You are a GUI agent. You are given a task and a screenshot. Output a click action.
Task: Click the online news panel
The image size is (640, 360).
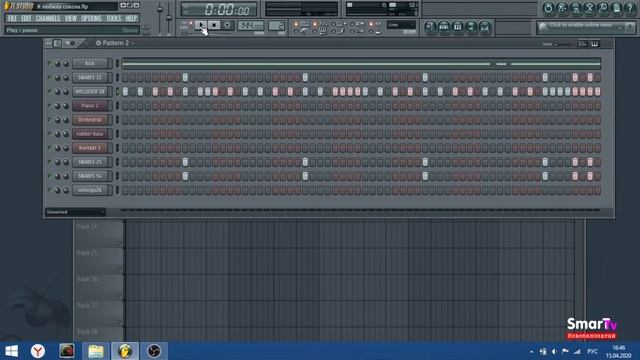pyautogui.click(x=586, y=27)
